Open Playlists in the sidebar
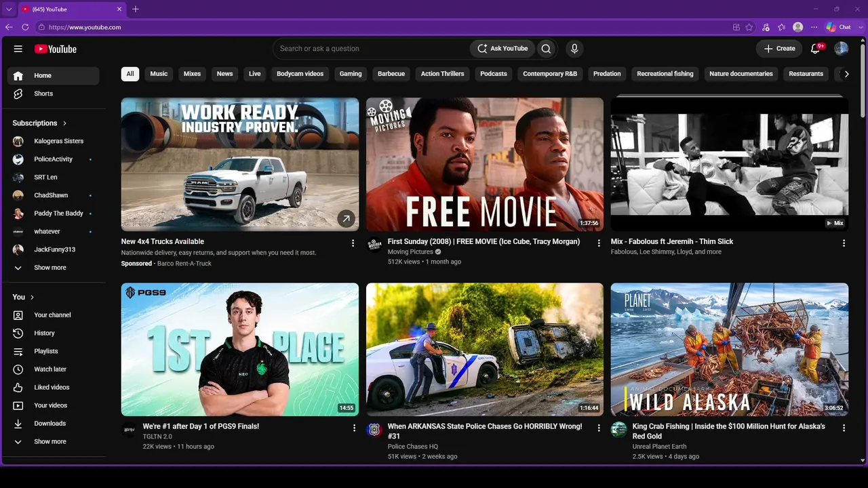The image size is (868, 488). (54, 351)
